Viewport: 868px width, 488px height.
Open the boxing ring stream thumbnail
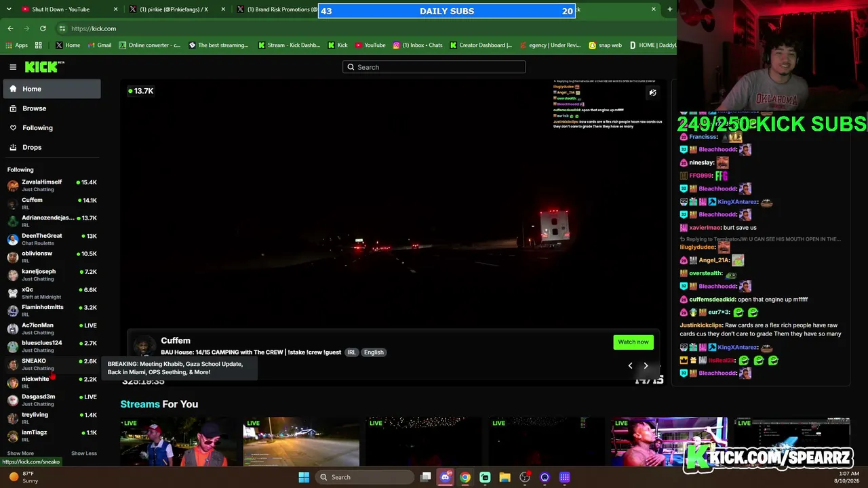pos(669,442)
